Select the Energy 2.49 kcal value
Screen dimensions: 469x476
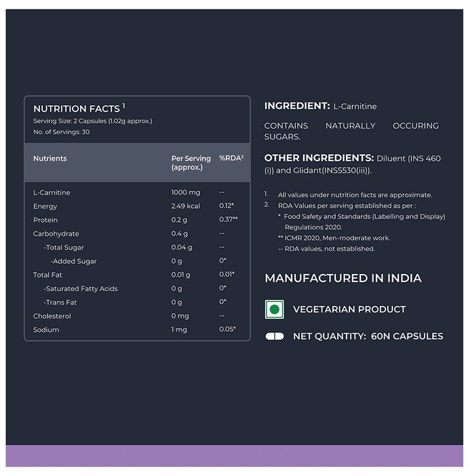[186, 206]
